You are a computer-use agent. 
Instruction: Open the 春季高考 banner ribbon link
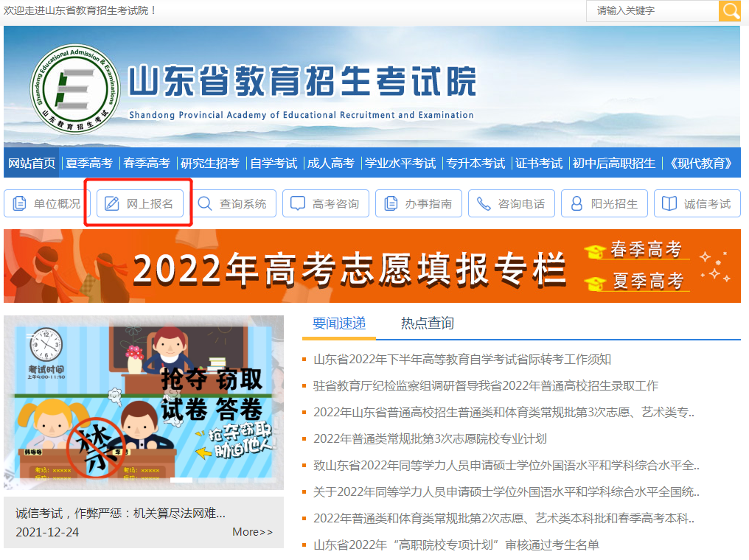coord(649,250)
